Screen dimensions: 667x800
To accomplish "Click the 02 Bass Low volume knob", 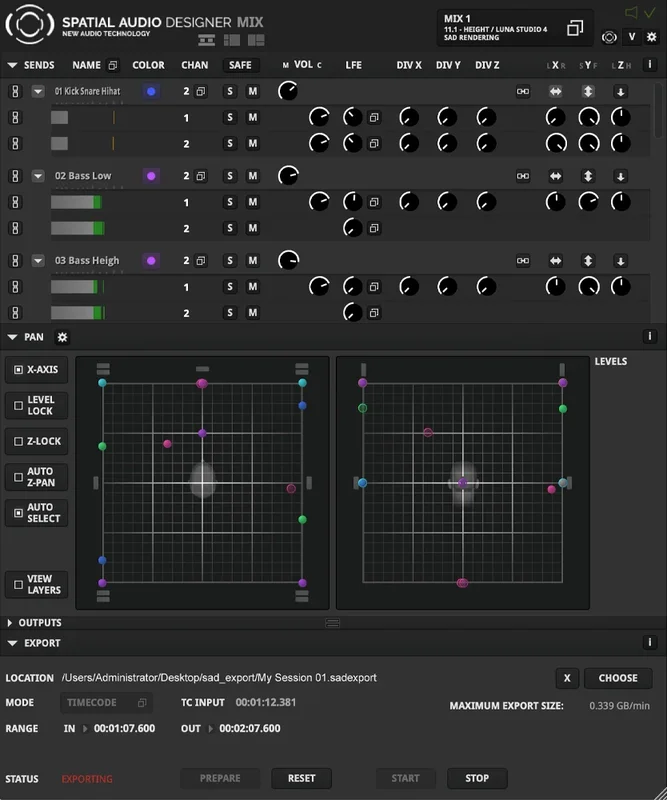I will 288,176.
